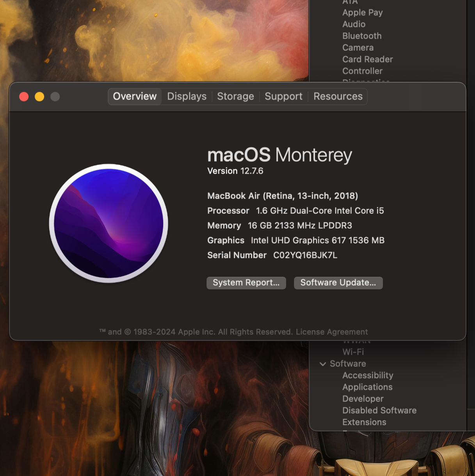Image resolution: width=475 pixels, height=476 pixels.
Task: Click the 1.6 GHz Dual-Core Intel Core i5 value
Action: click(x=320, y=211)
